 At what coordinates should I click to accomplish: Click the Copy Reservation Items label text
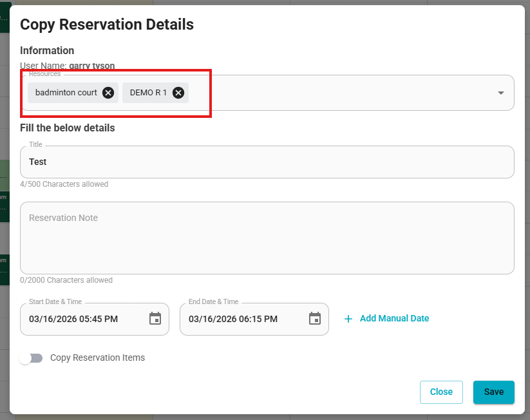(97, 358)
